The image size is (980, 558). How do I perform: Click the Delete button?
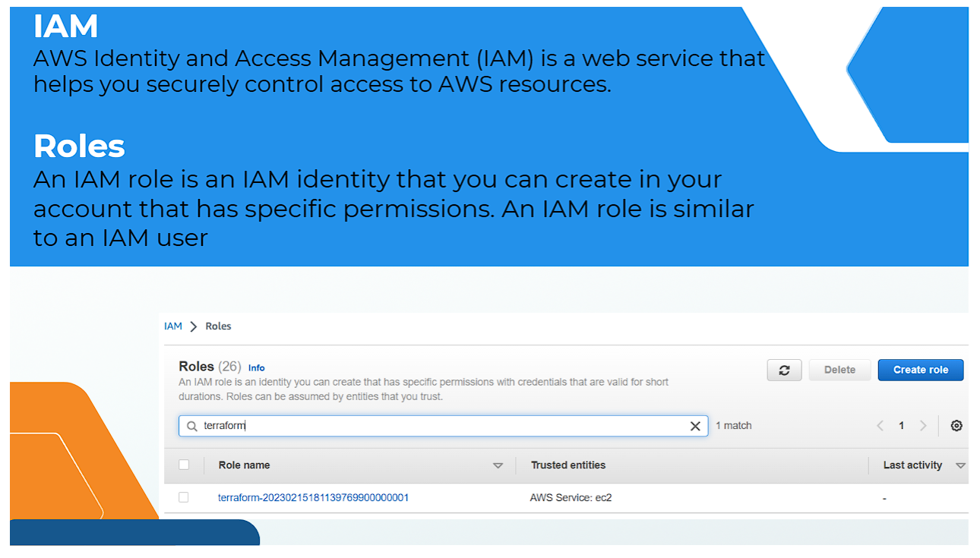(839, 370)
